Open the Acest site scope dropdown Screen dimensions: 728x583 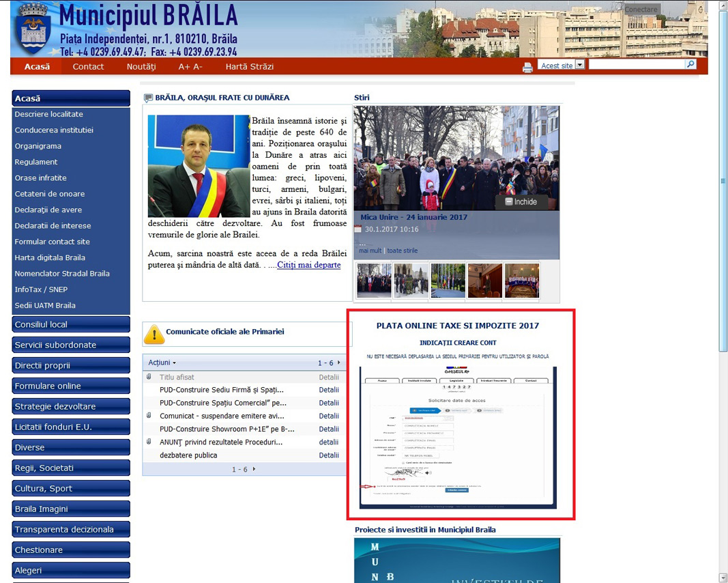click(580, 65)
